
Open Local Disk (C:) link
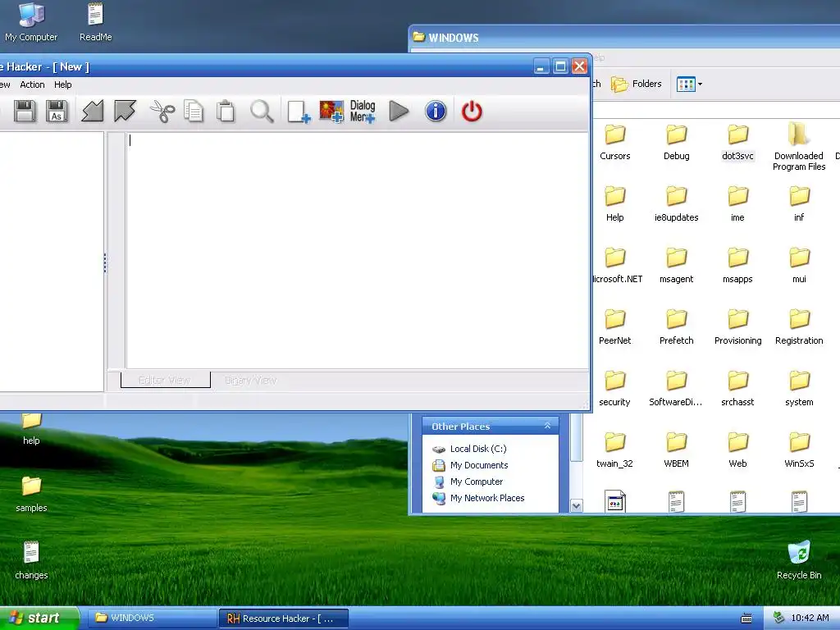click(x=478, y=449)
